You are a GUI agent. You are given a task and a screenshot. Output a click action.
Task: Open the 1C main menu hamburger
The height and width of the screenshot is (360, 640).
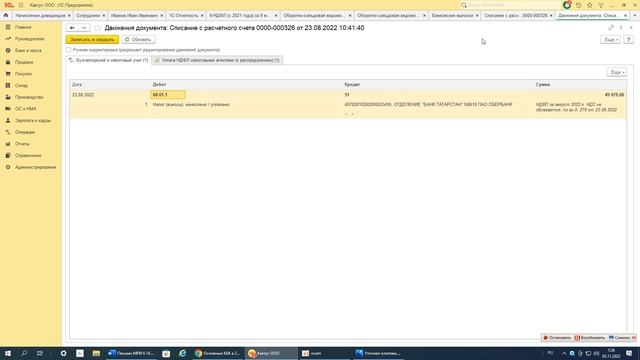(21, 5)
